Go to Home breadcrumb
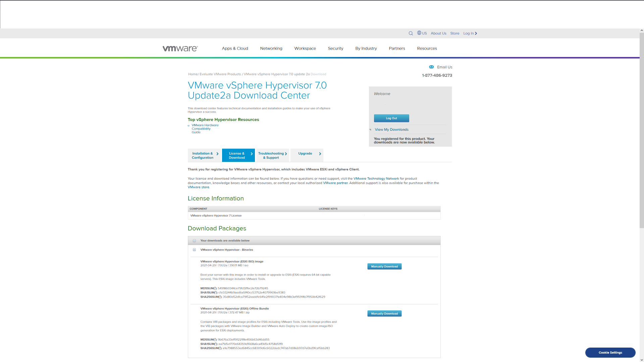644x362 pixels. pos(193,74)
